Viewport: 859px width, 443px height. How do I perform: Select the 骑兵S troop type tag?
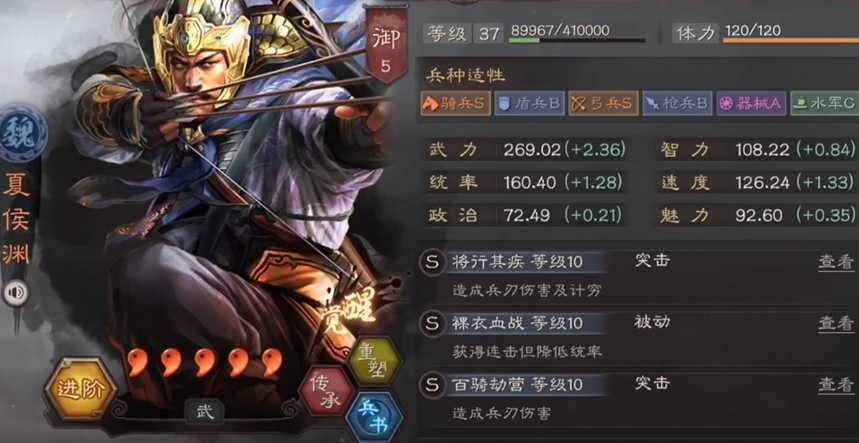click(455, 103)
